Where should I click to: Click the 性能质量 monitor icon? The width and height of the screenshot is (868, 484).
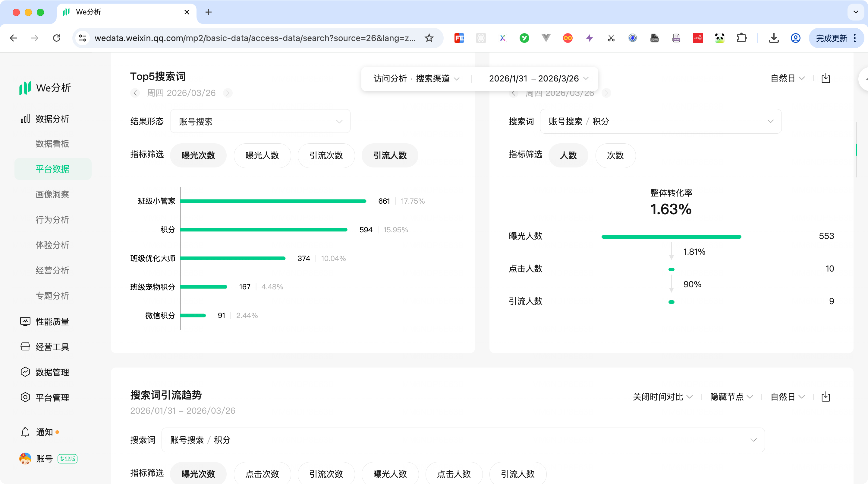tap(25, 321)
